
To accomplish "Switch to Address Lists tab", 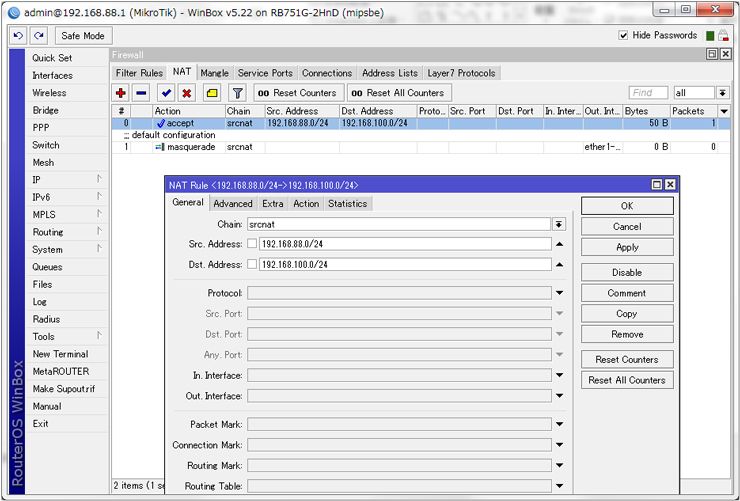I will click(x=390, y=73).
